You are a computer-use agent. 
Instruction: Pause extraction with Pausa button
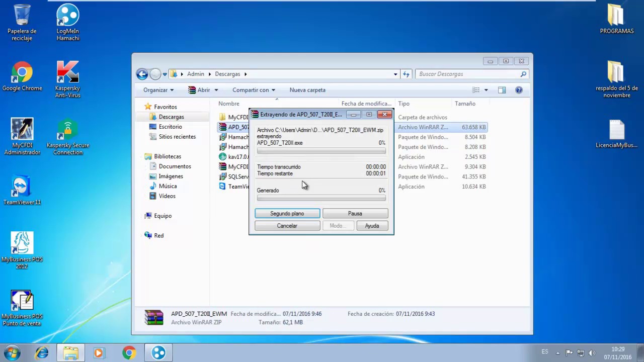pos(355,214)
